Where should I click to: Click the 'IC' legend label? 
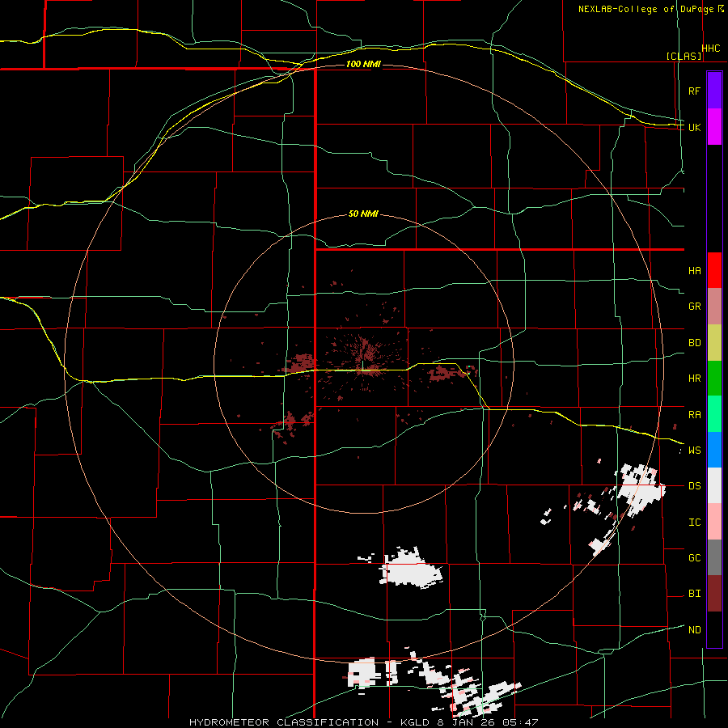tap(694, 523)
